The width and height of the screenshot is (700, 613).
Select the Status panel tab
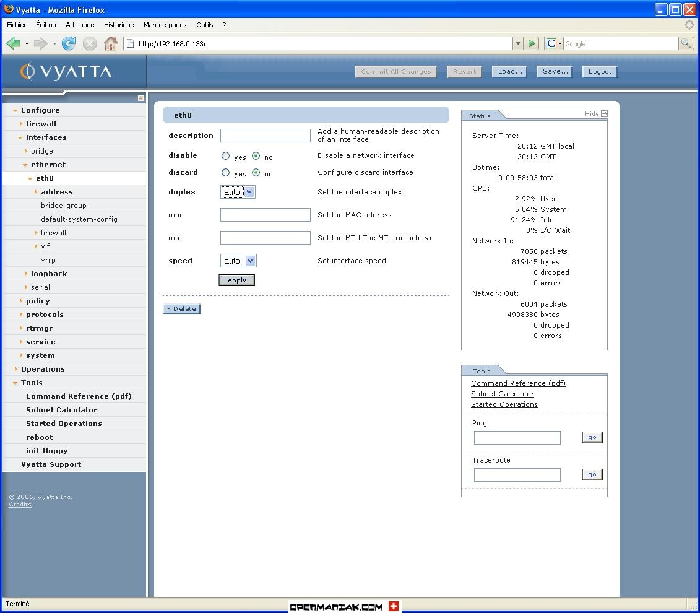point(480,116)
